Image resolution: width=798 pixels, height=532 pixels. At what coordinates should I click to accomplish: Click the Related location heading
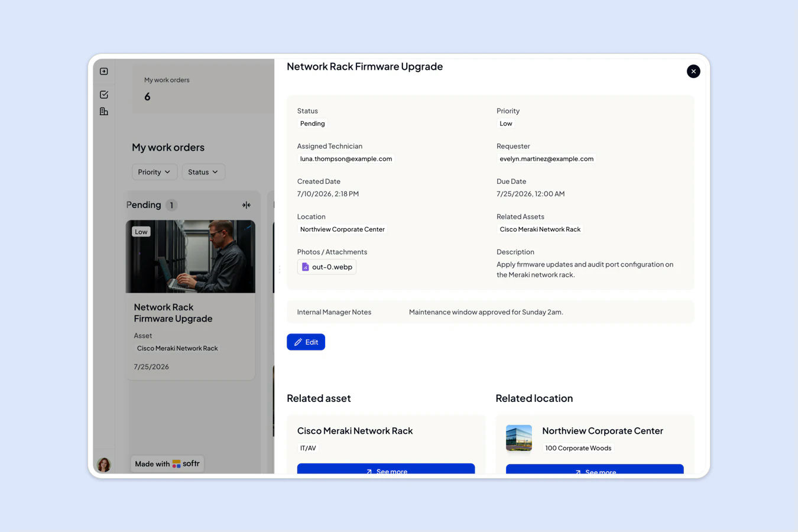(534, 398)
